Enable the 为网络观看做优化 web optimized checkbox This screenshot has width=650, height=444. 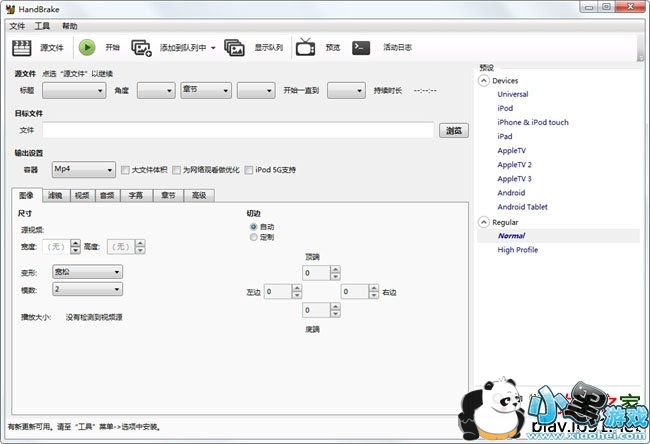pos(177,170)
